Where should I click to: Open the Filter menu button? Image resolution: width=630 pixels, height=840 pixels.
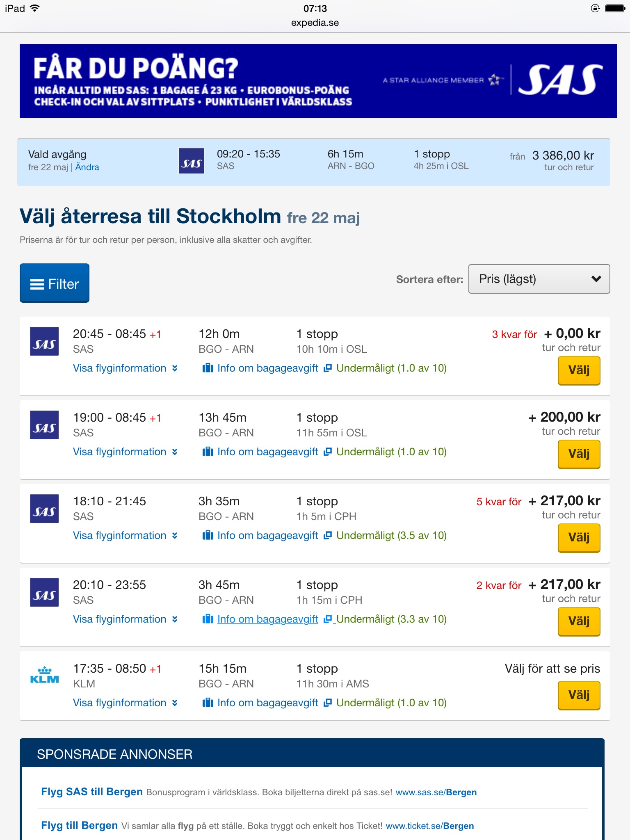click(x=55, y=283)
